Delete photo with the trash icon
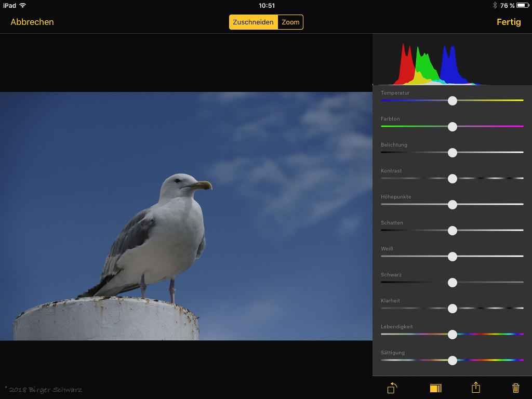The width and height of the screenshot is (532, 399). point(515,388)
